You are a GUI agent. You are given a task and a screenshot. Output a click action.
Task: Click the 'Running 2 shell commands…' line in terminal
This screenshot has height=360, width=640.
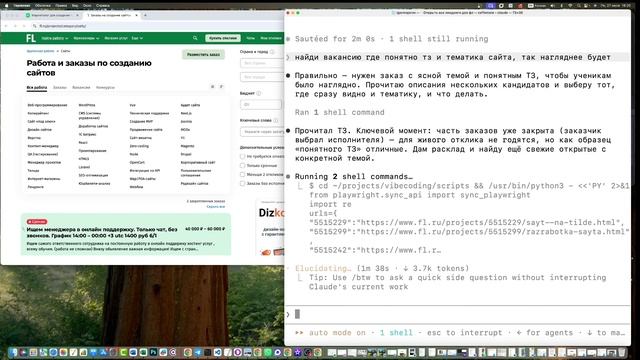353,177
